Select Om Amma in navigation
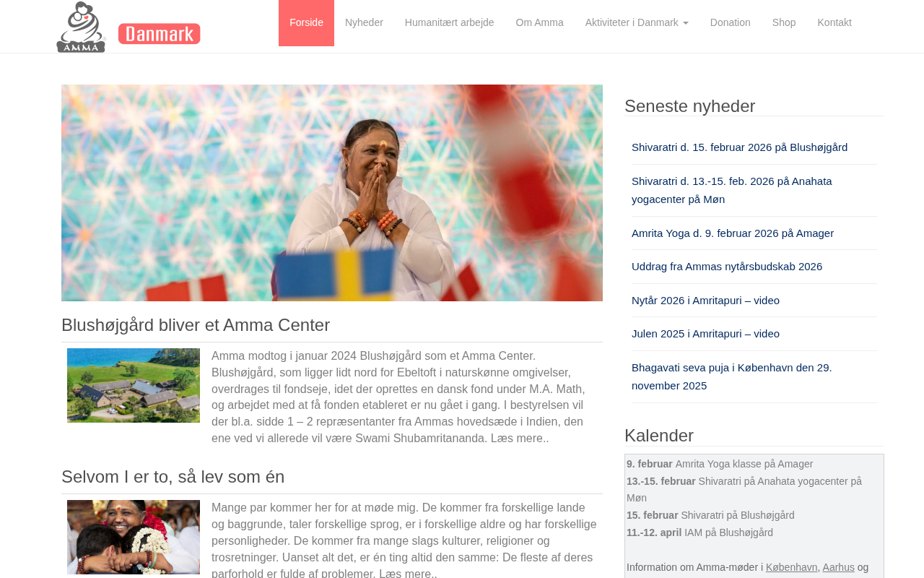 point(539,22)
